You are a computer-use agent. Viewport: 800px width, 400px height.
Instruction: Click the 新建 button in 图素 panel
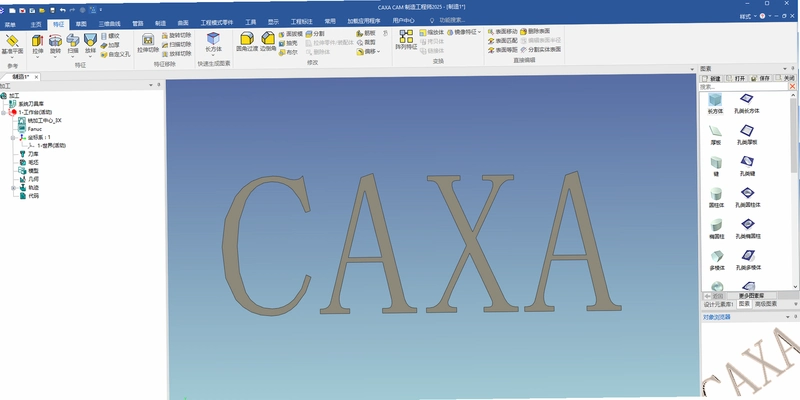[x=712, y=79]
